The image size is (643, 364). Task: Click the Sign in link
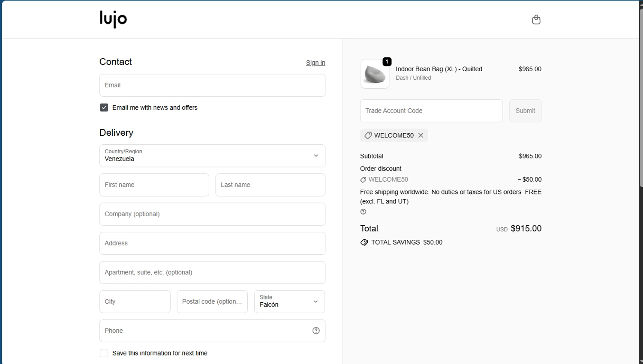tap(315, 63)
